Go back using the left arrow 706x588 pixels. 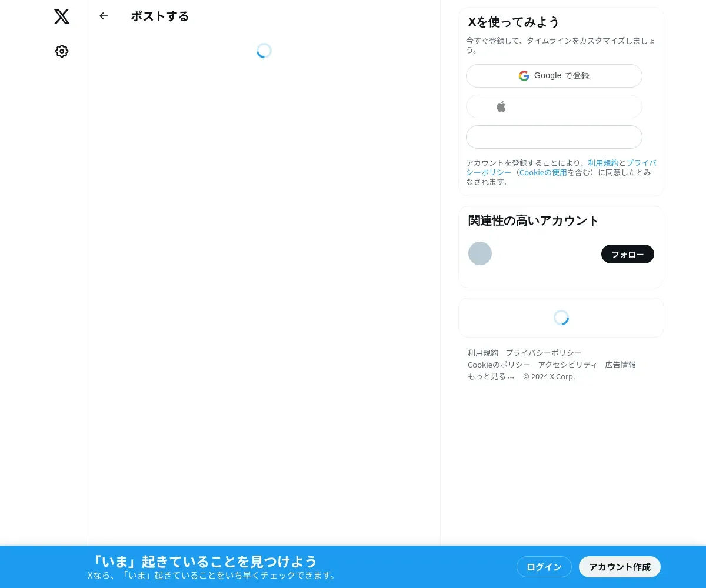coord(104,16)
